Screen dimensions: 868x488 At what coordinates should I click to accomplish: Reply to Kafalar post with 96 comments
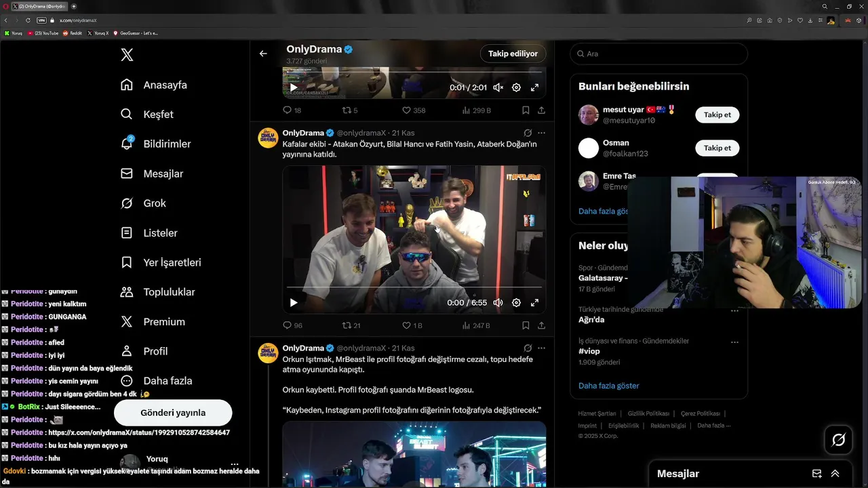point(292,325)
